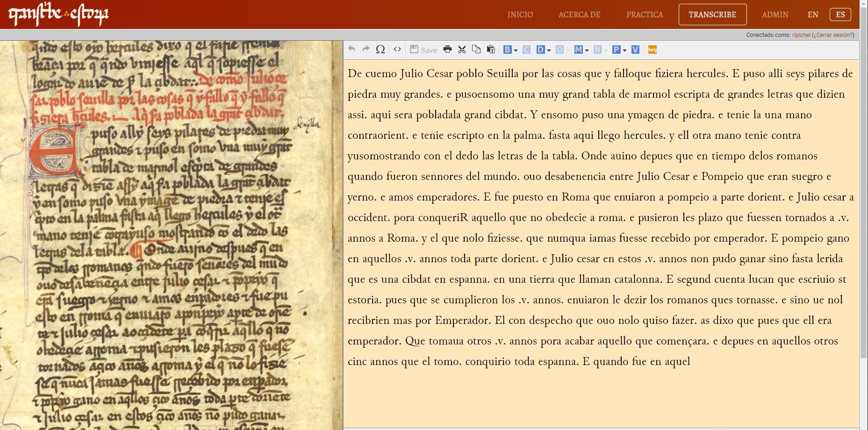
Task: Open ACERCA DE page
Action: [579, 14]
